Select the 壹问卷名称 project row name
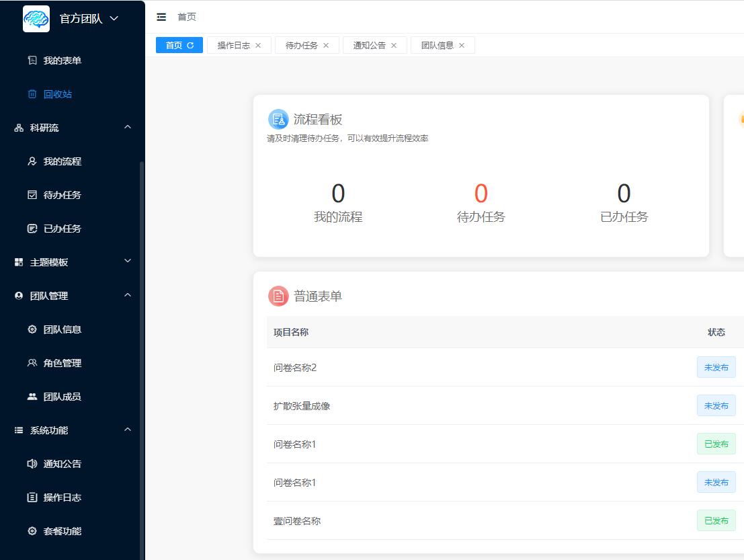This screenshot has height=560, width=744. coord(297,521)
